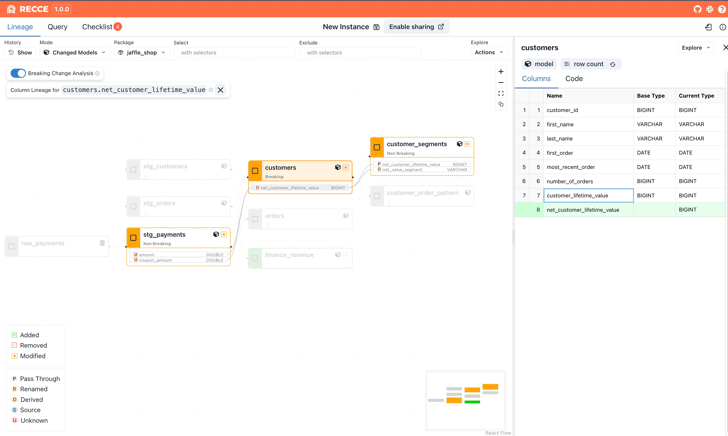Open the React Flow attribution link
Screen dimensions: 728x436
pos(498,433)
